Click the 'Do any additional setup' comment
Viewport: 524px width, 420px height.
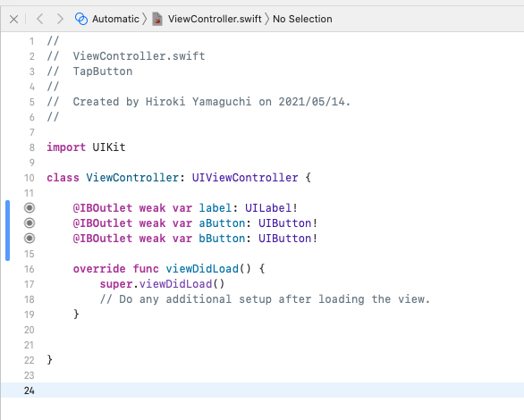pos(265,299)
